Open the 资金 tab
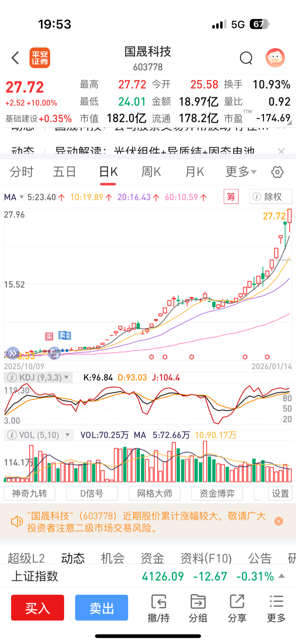296x644 pixels. point(152,558)
